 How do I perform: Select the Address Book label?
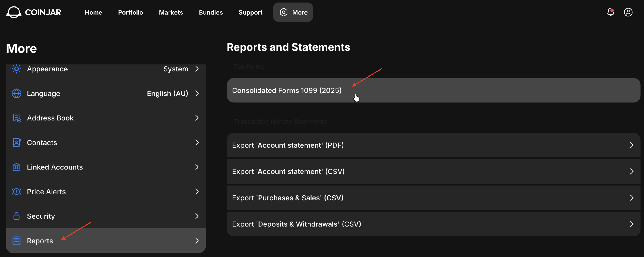50,118
